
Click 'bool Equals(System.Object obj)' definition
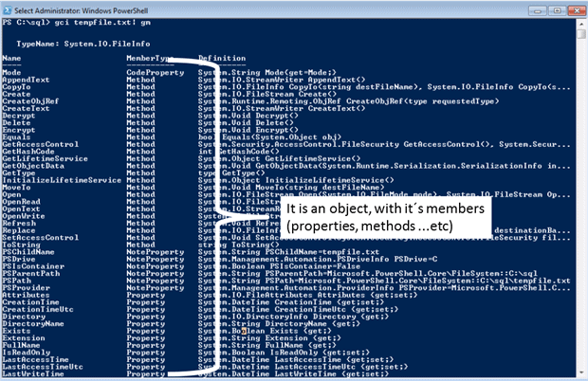(x=269, y=137)
